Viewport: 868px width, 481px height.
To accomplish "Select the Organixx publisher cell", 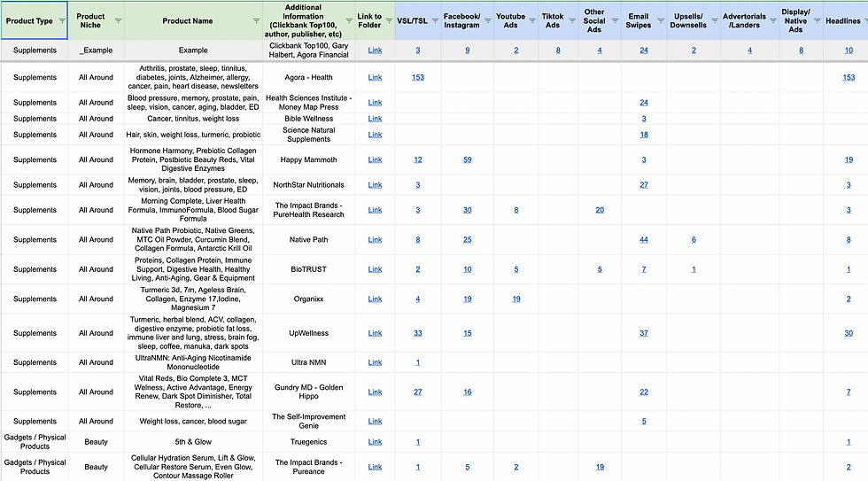I will click(309, 299).
